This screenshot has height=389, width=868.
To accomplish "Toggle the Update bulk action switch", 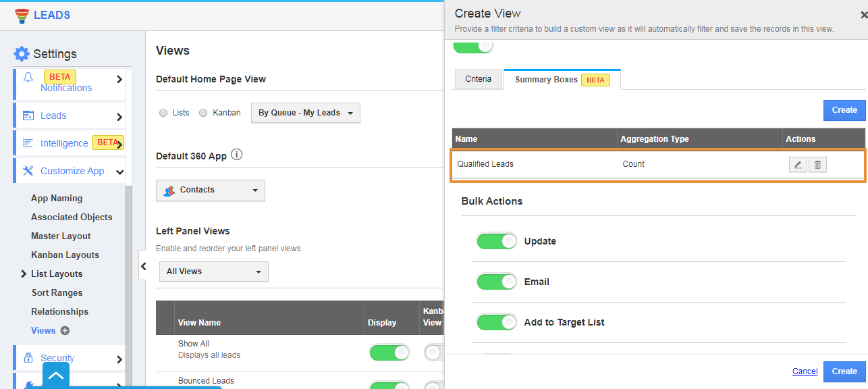I will 496,241.
